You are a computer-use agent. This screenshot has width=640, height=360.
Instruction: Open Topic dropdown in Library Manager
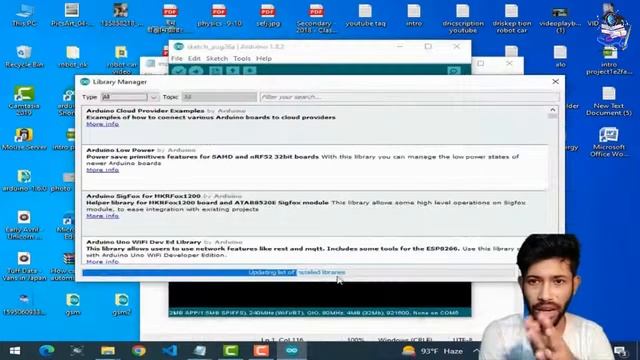coord(220,97)
